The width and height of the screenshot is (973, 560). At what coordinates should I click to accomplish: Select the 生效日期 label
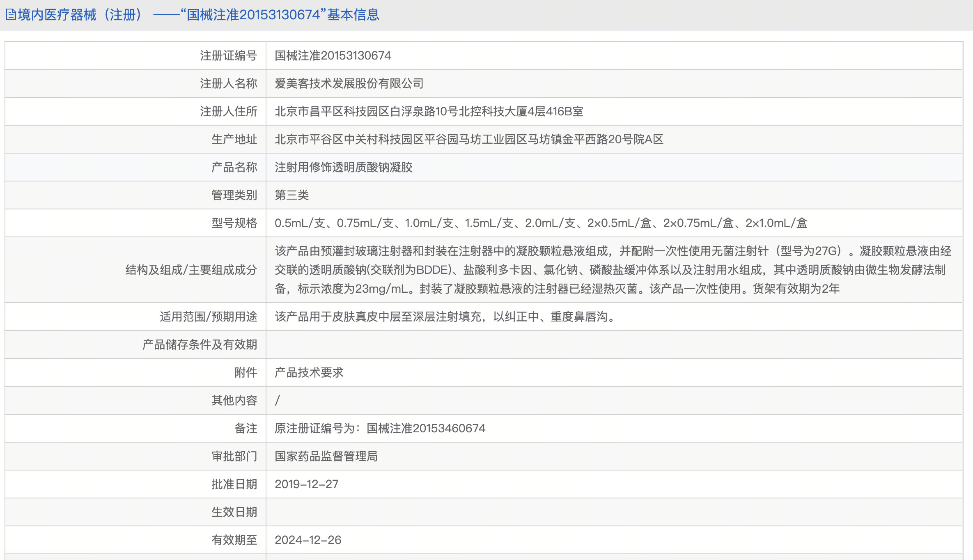(234, 512)
